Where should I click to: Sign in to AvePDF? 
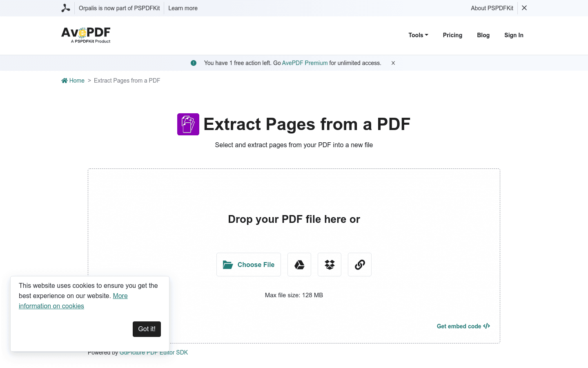pos(514,35)
